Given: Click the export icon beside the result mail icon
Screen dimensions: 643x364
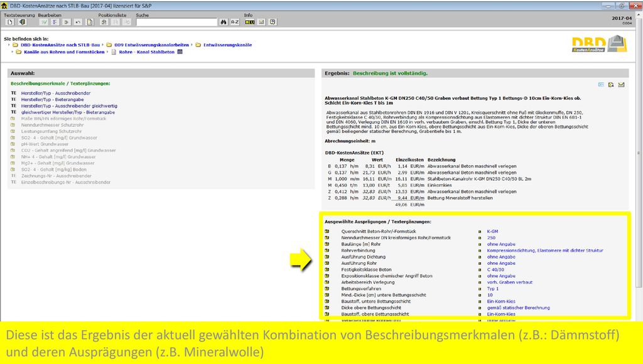Looking at the screenshot, I should tap(611, 85).
